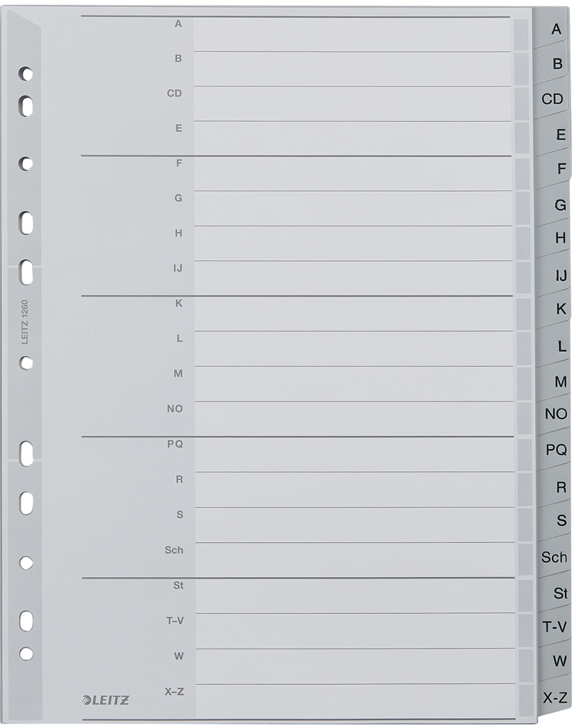Open the Sch index tab
Viewport: 572px width, 728px height.
[x=554, y=557]
